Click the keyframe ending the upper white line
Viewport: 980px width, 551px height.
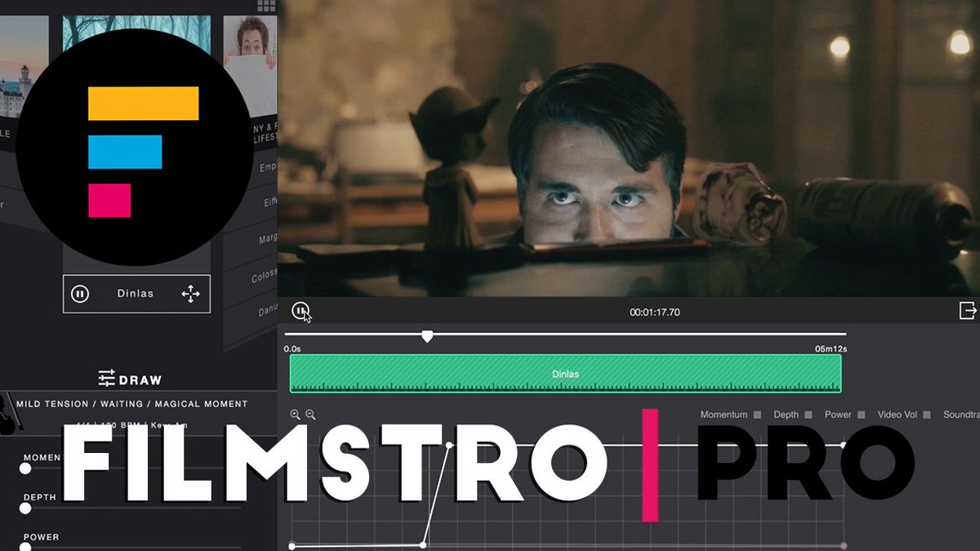pos(844,445)
